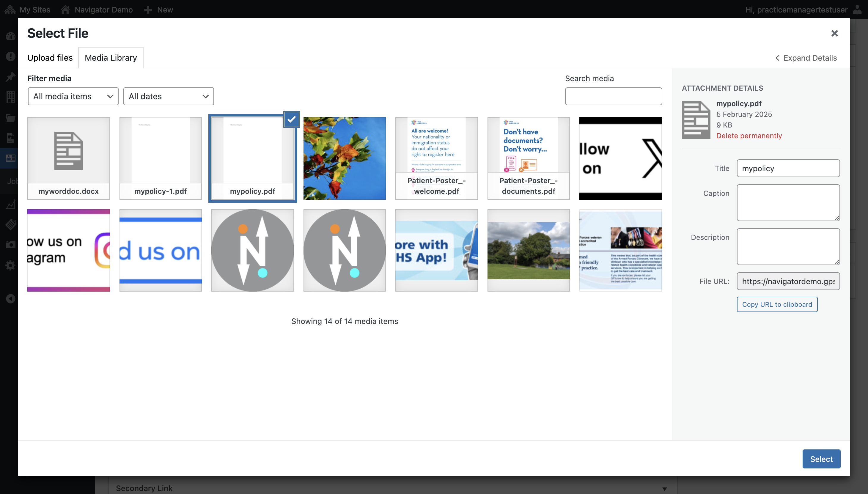Uncheck the selected mypolicy.pdf checkmark
The height and width of the screenshot is (494, 868).
[x=291, y=119]
